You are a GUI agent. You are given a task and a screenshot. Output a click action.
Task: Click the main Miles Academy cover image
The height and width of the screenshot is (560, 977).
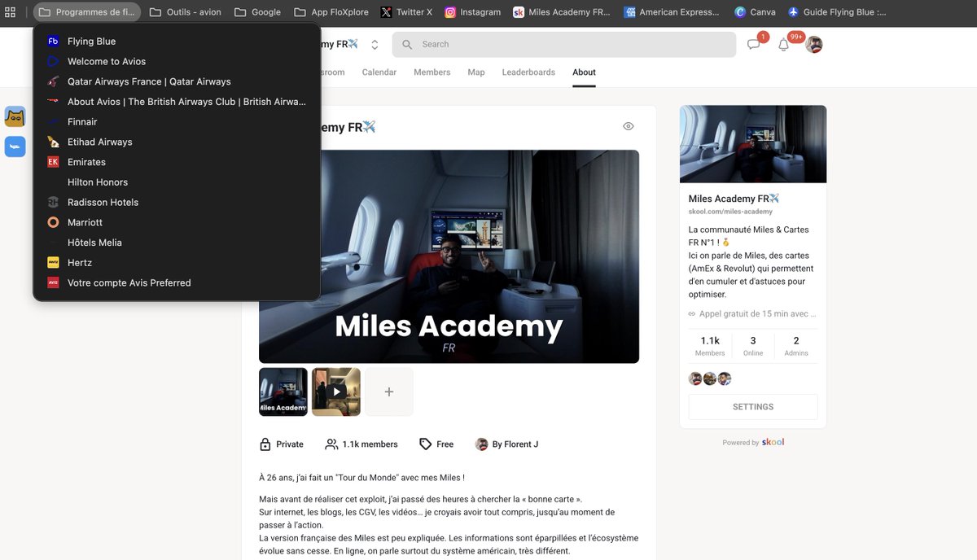[449, 256]
